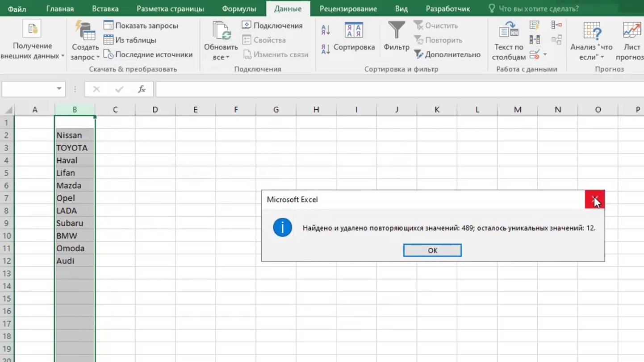Click the formula bar Cancel X icon
The height and width of the screenshot is (362, 644).
pyautogui.click(x=96, y=89)
